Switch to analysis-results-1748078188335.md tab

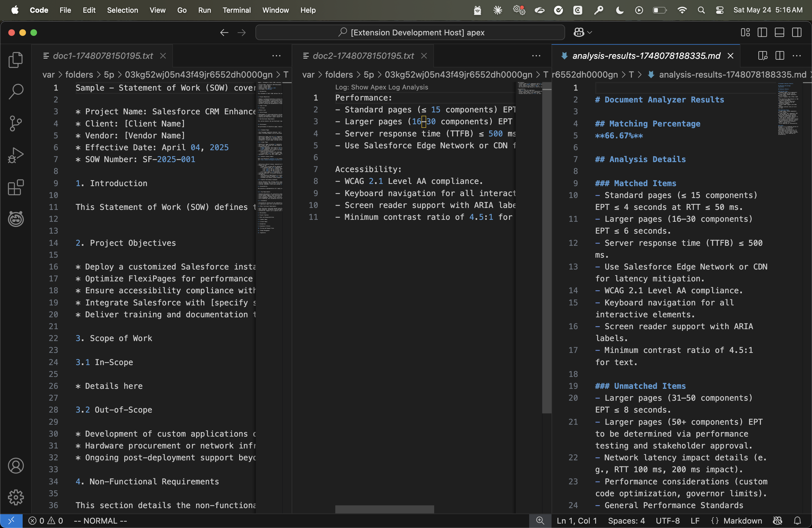(x=646, y=56)
